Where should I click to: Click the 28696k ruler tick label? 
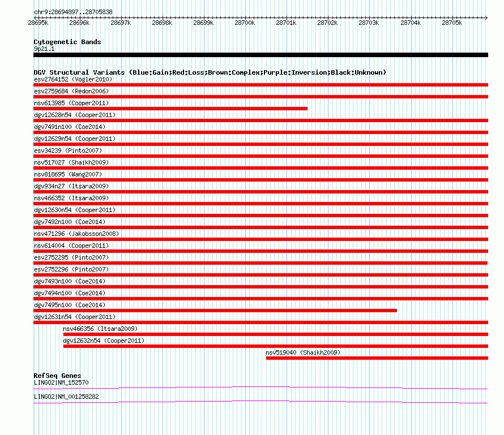pyautogui.click(x=79, y=23)
